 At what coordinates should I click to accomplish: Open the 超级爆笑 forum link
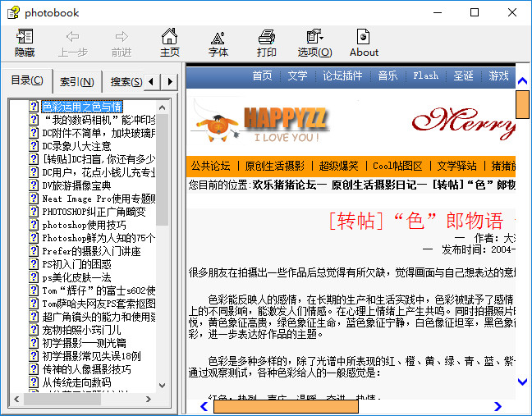[338, 166]
